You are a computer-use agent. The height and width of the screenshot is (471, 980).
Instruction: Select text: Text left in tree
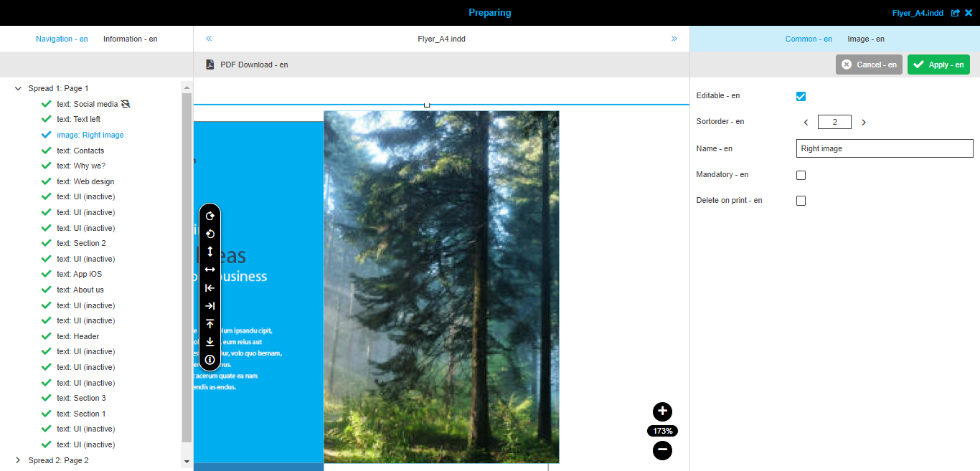point(78,119)
